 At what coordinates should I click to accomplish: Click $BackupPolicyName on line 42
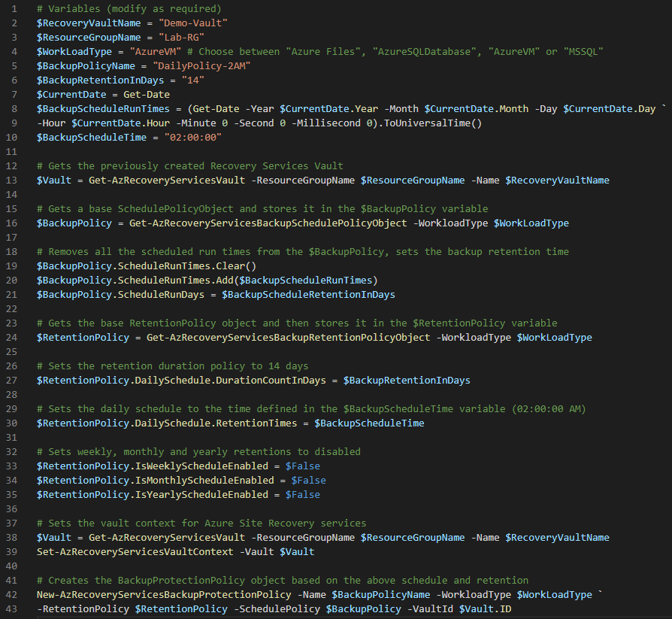381,595
